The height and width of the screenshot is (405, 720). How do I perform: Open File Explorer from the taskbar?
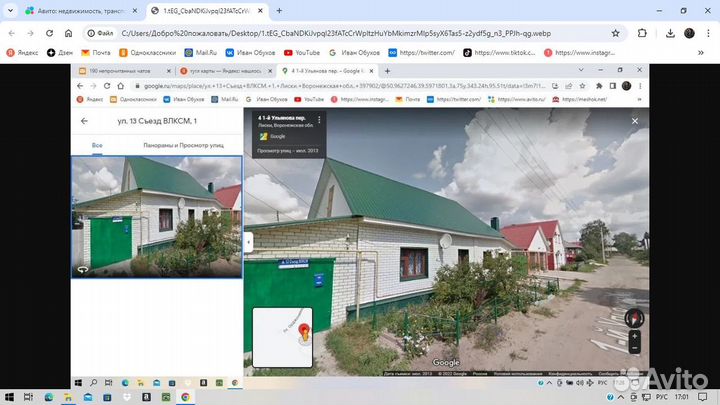68,397
